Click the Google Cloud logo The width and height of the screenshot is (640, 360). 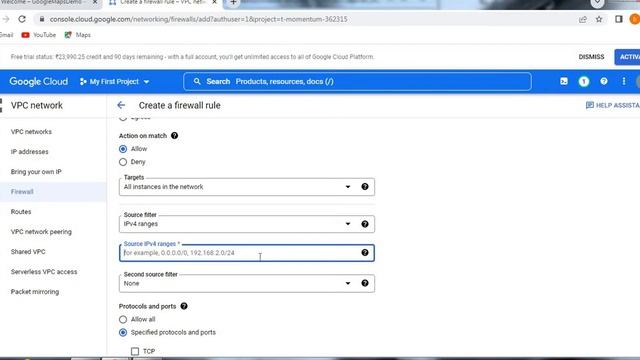(38, 82)
